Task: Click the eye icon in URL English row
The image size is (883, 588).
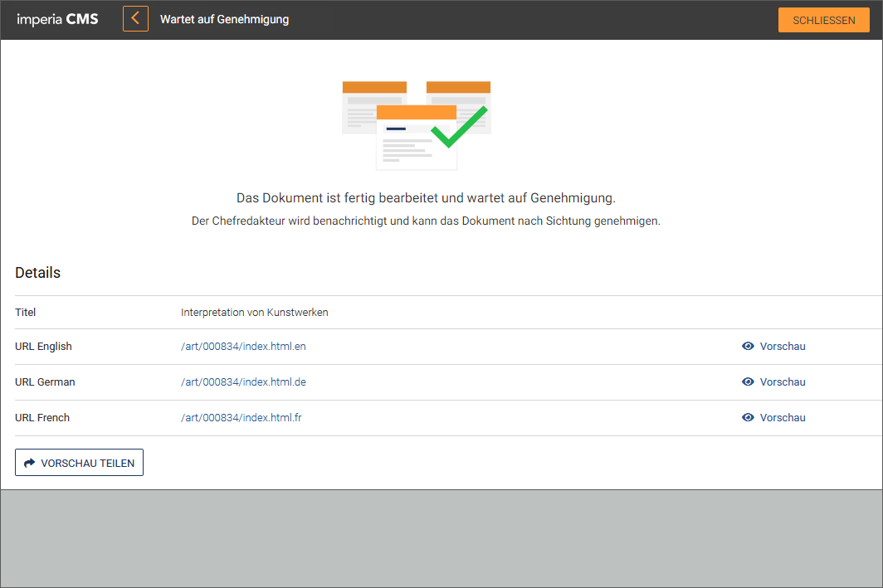Action: pos(748,346)
